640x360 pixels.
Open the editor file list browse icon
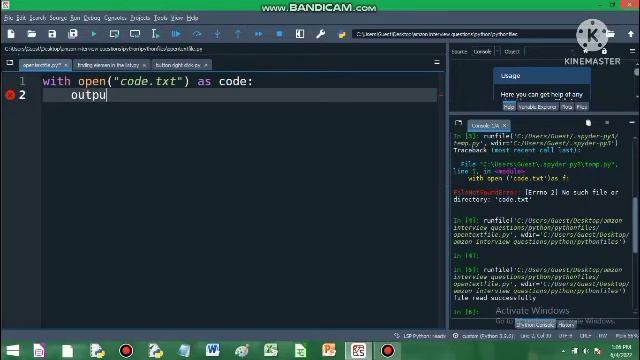[10, 63]
